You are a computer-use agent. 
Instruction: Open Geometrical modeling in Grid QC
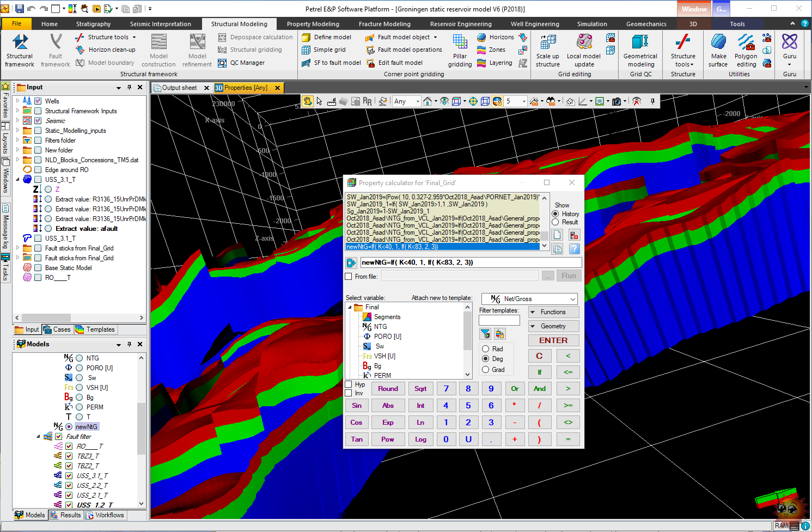640,51
